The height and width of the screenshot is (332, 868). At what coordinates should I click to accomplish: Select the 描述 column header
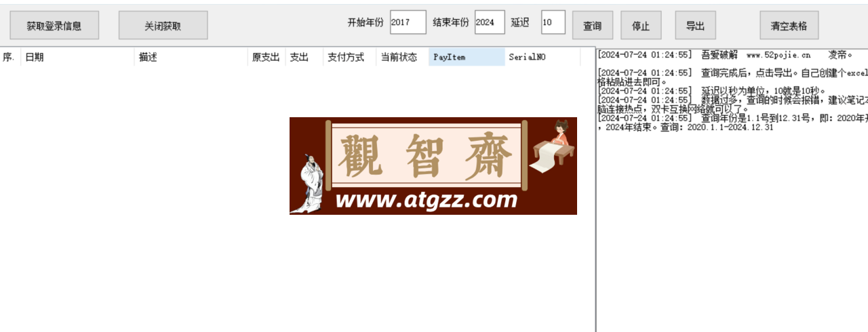click(191, 58)
